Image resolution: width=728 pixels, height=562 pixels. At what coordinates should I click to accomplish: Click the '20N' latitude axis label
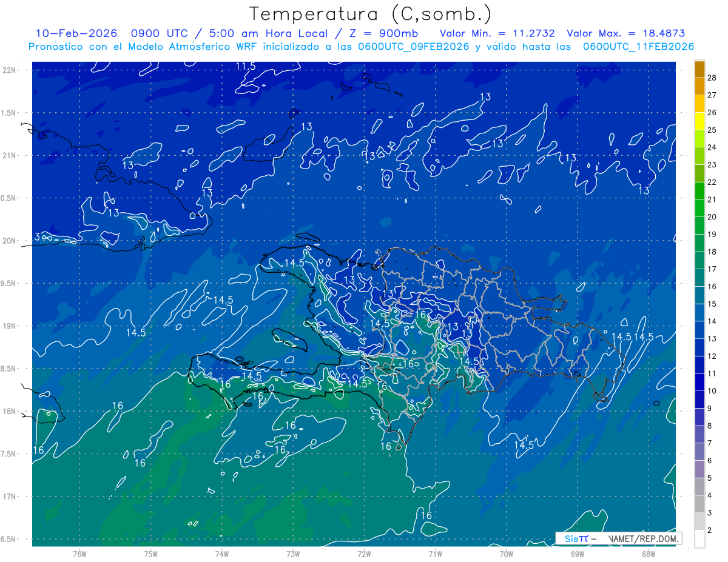coord(9,241)
